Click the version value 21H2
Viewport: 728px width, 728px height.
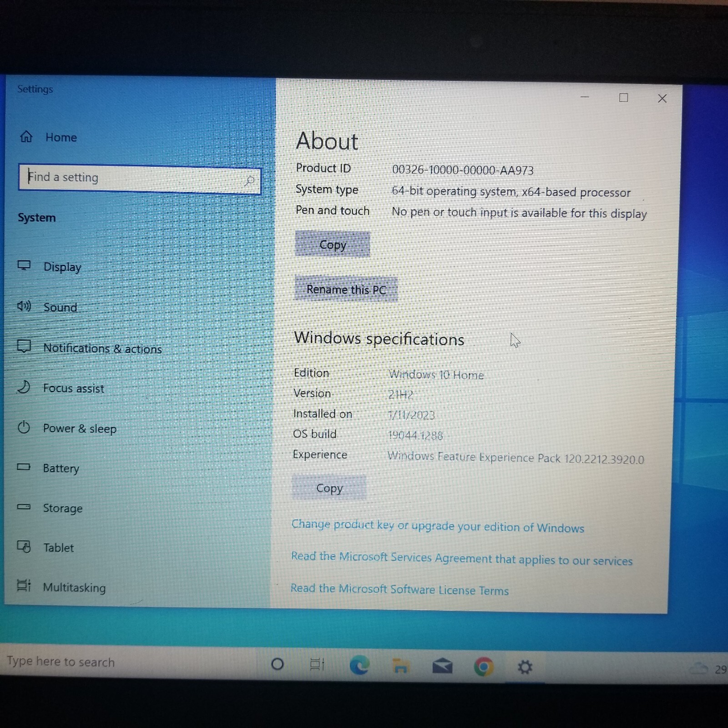(x=401, y=394)
